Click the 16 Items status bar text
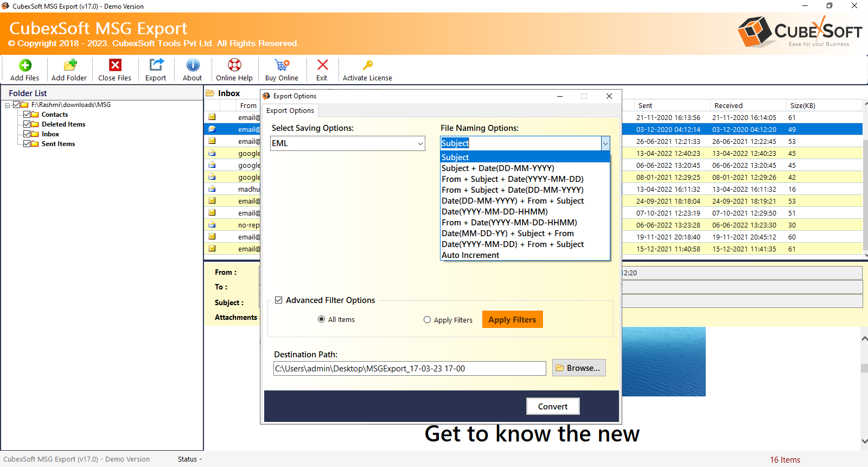This screenshot has height=467, width=868. click(x=785, y=460)
